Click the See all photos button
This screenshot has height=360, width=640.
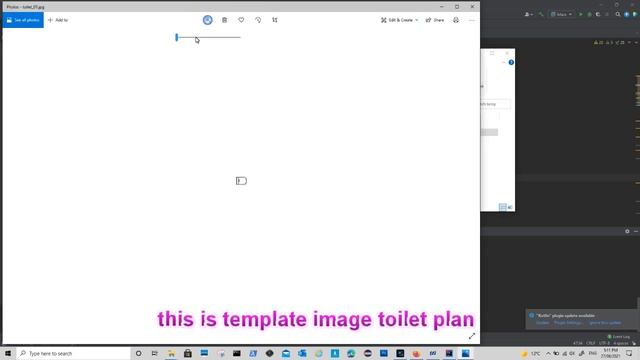(x=23, y=20)
